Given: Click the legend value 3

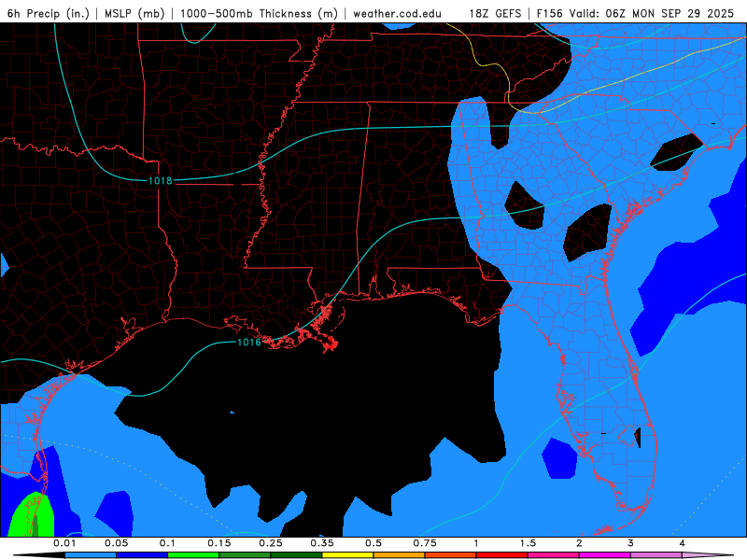Looking at the screenshot, I should (631, 543).
